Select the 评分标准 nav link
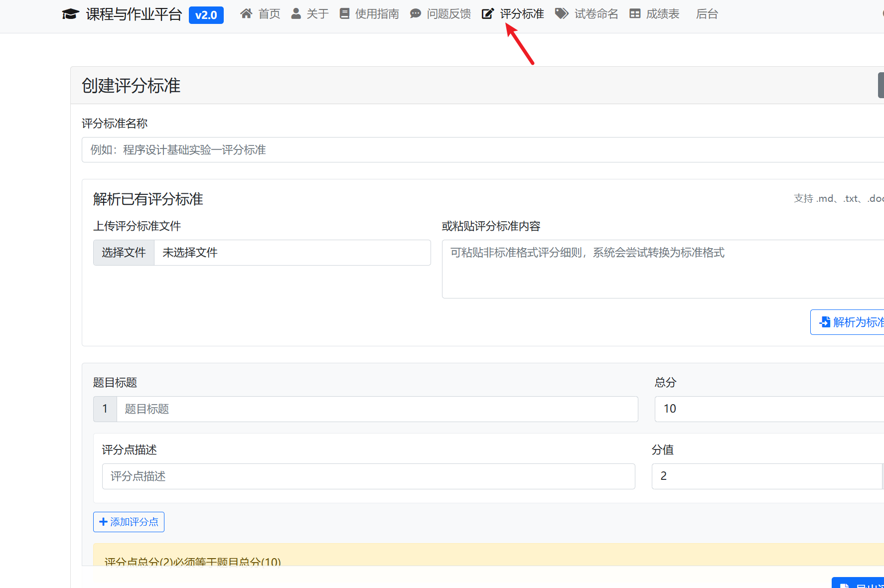This screenshot has height=588, width=884. [x=513, y=14]
